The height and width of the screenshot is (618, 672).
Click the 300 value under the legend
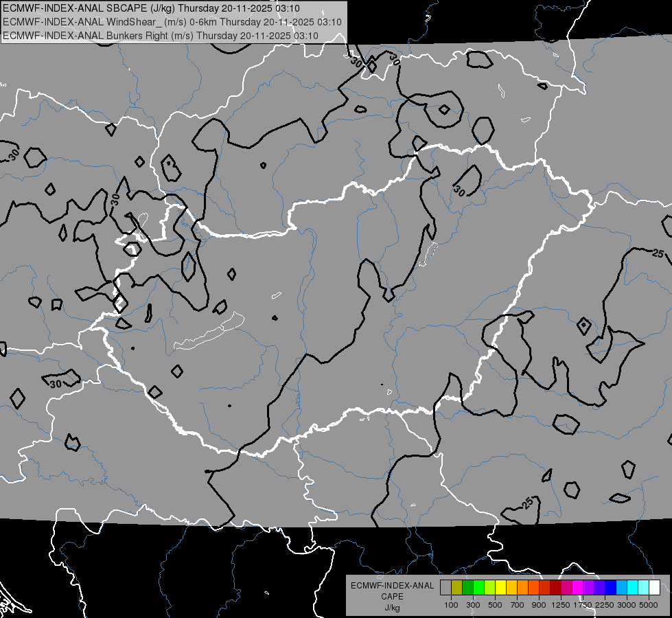[x=473, y=605]
